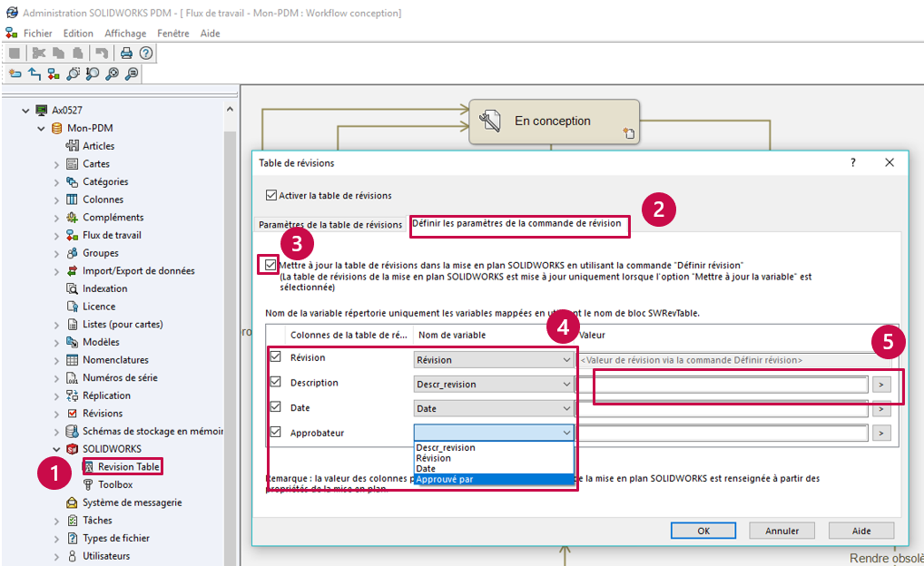This screenshot has height=566, width=924.
Task: Select 'Revision Table' in the tree
Action: [x=129, y=466]
